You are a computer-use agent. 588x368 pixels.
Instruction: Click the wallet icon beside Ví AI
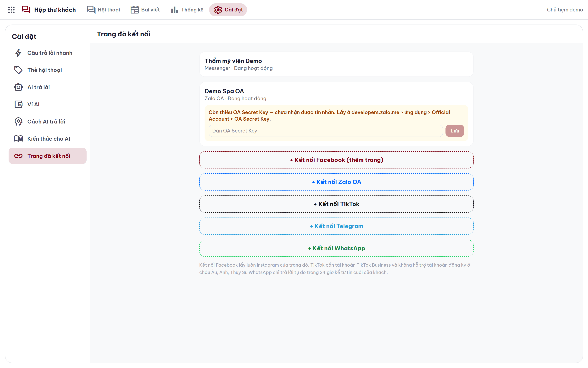[x=18, y=104]
